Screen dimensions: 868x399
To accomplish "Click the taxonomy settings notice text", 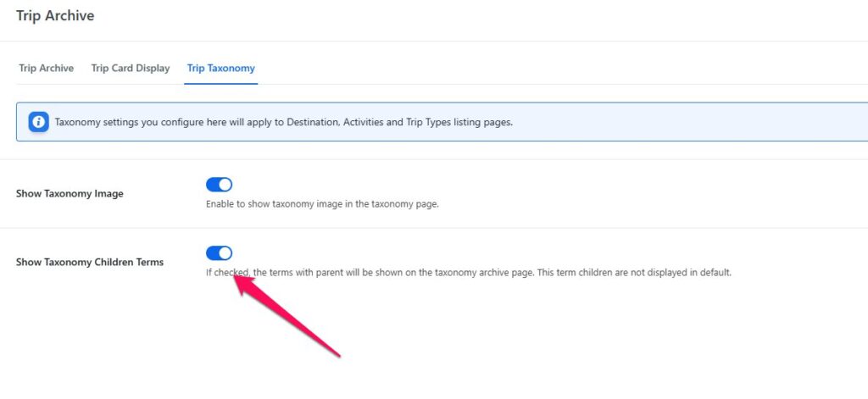I will tap(283, 122).
